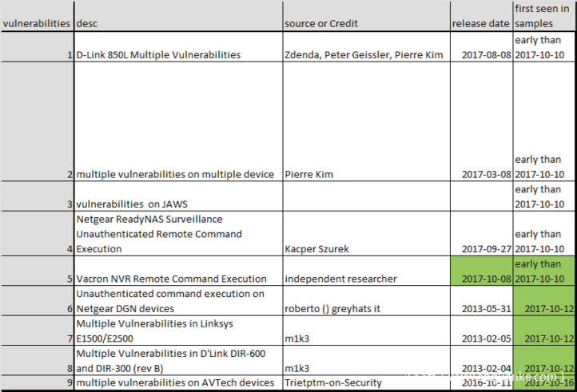577x392 pixels.
Task: Click 'Zdenda, Peter Geissler, Pierre Kim' cell
Action: click(367, 47)
